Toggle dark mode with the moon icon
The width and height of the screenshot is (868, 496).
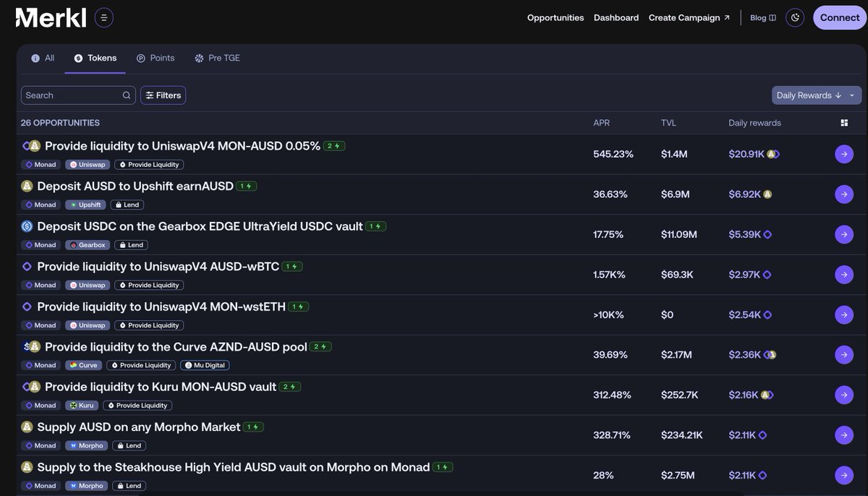point(795,17)
